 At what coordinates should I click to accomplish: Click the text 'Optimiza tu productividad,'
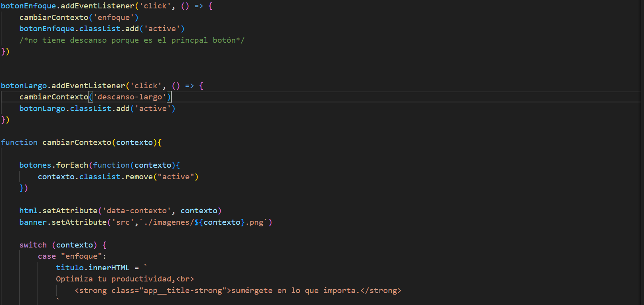pos(116,279)
